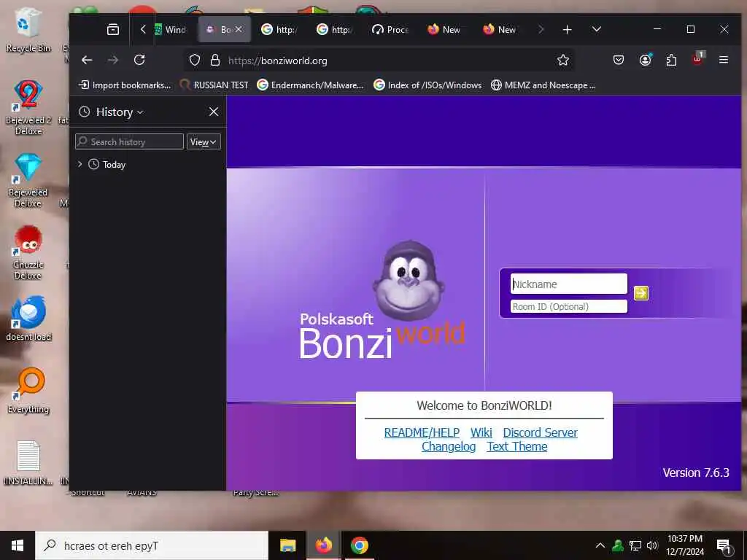Click the bonziworld.org address bar

[381, 61]
